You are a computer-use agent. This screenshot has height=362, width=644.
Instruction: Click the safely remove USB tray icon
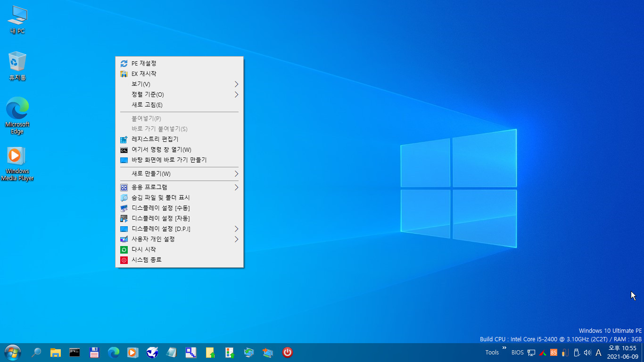point(576,353)
